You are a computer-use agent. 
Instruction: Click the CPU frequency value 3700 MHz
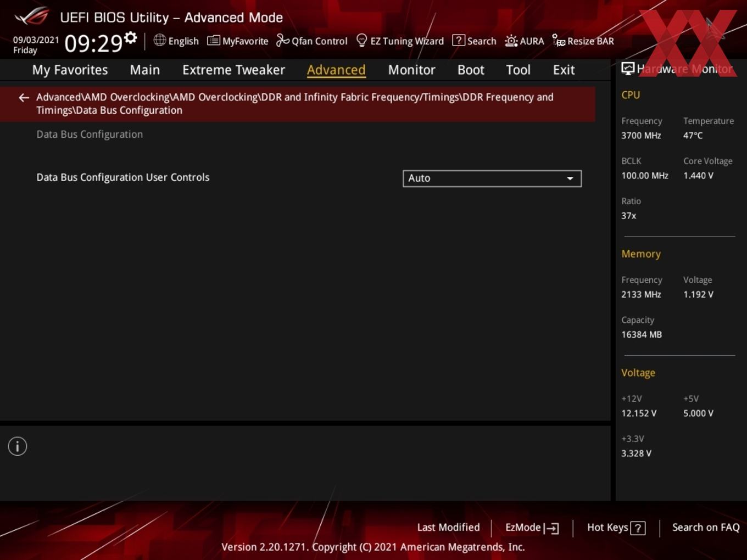point(641,135)
